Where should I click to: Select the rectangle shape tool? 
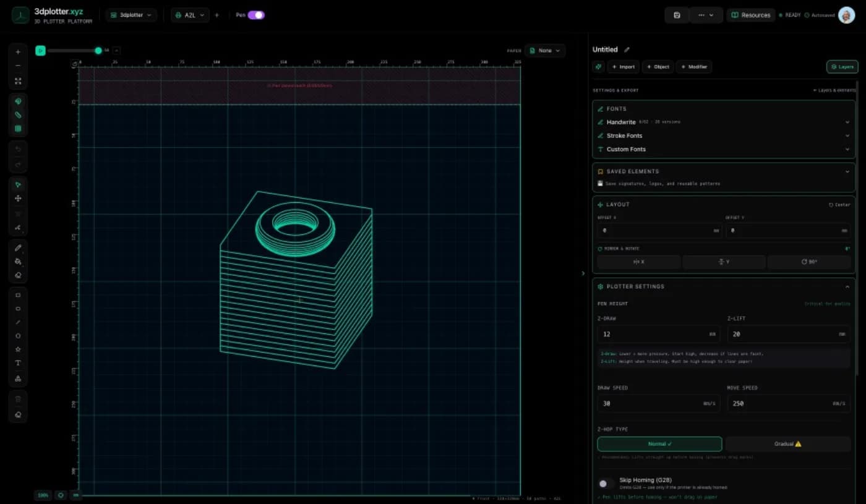pos(18,295)
